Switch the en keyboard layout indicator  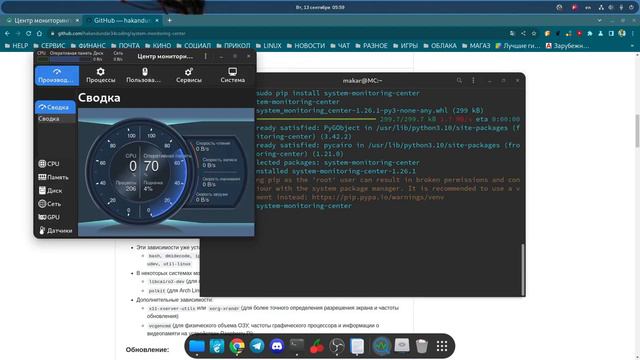pos(588,7)
